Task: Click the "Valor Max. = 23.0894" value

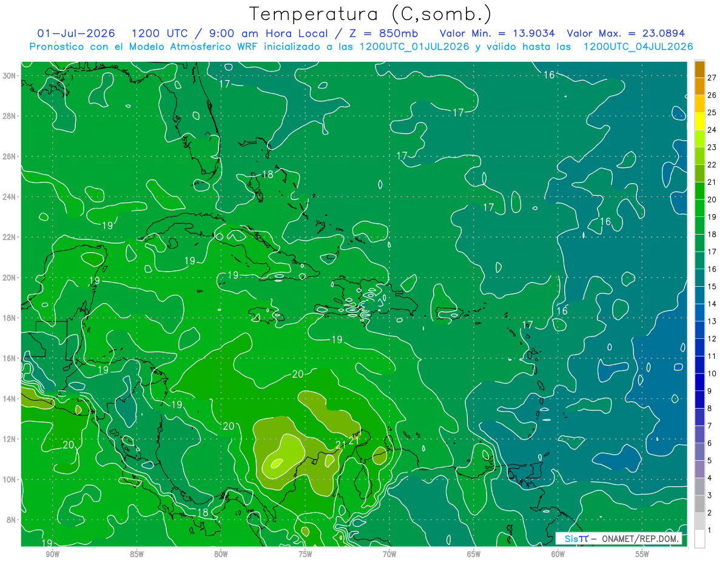Action: tap(627, 33)
